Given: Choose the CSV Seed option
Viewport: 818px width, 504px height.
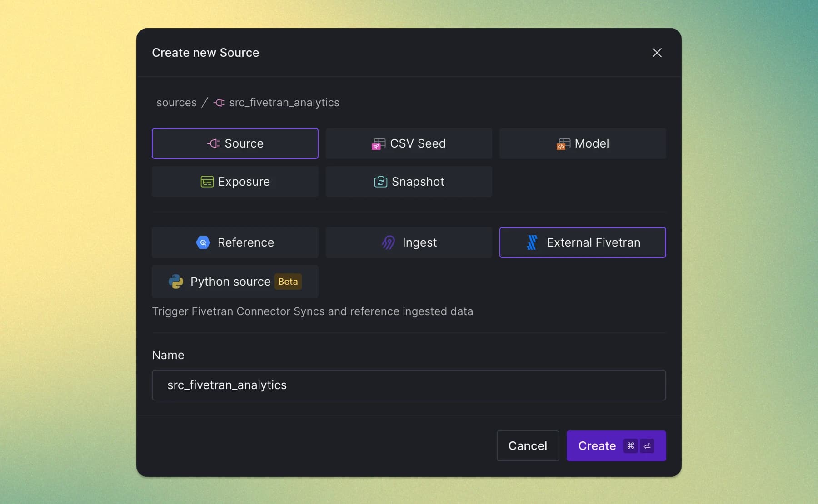Looking at the screenshot, I should (x=409, y=143).
